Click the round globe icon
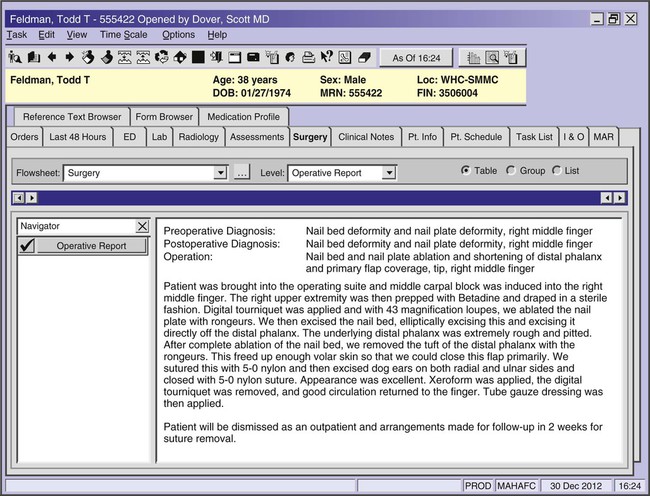 pyautogui.click(x=290, y=57)
